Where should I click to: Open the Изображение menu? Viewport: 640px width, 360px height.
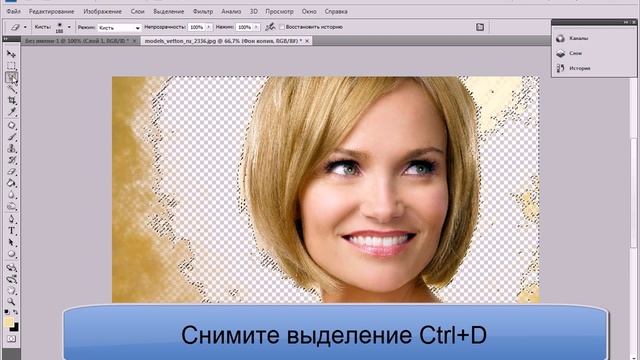point(102,11)
